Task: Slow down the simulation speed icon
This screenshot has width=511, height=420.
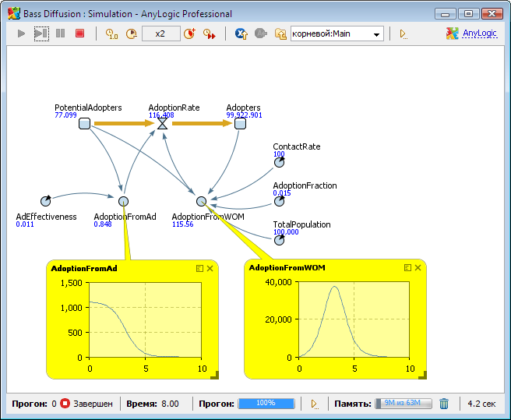Action: point(132,34)
